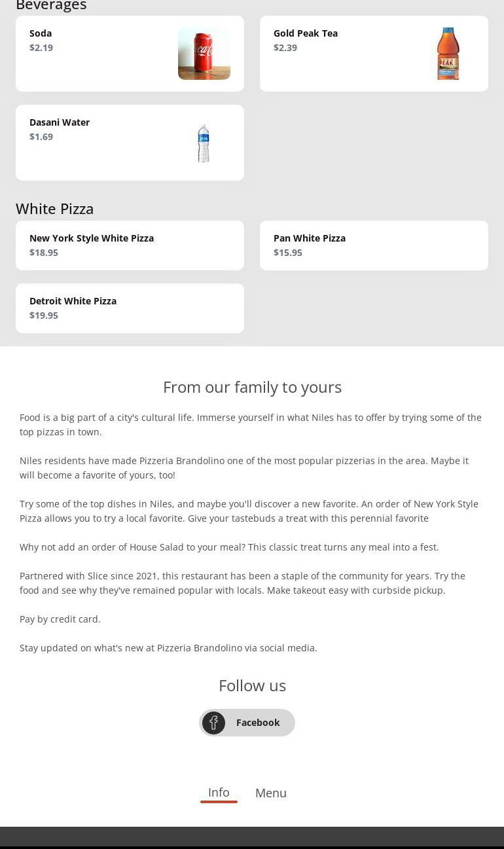Viewport: 504px width, 849px height.
Task: Click the From our family to yours heading
Action: tap(252, 387)
